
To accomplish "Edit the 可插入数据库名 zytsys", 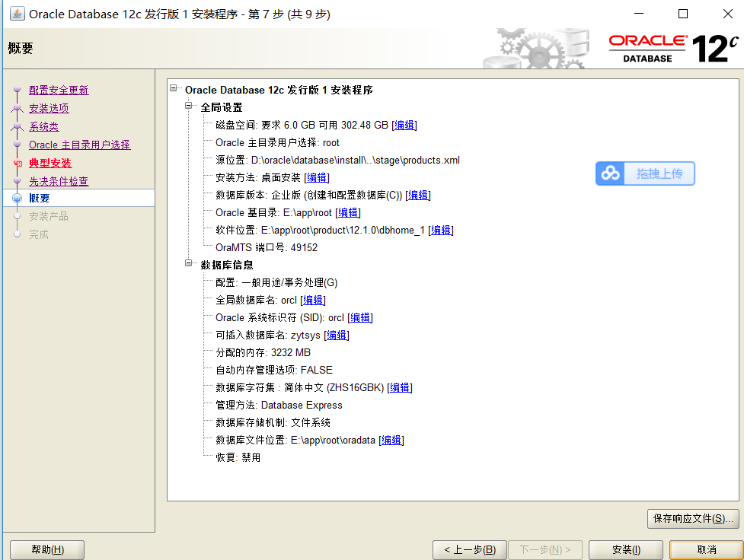I will [x=337, y=336].
